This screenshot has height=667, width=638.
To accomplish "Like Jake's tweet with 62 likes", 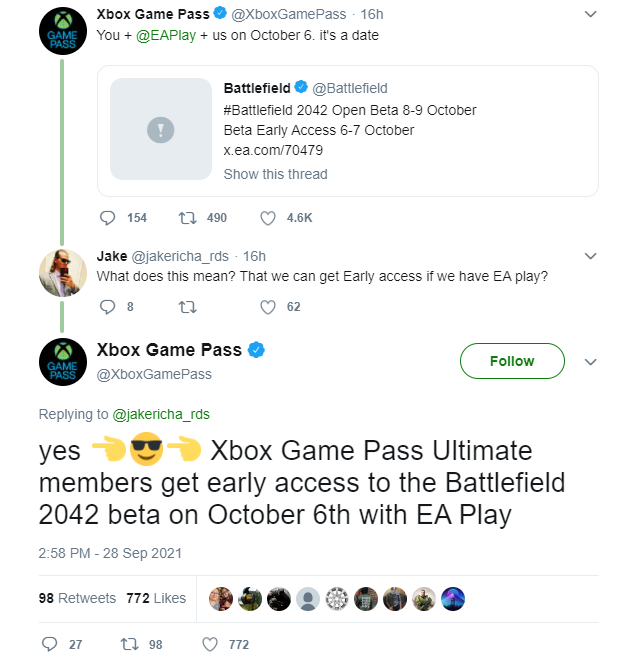I will pos(267,307).
